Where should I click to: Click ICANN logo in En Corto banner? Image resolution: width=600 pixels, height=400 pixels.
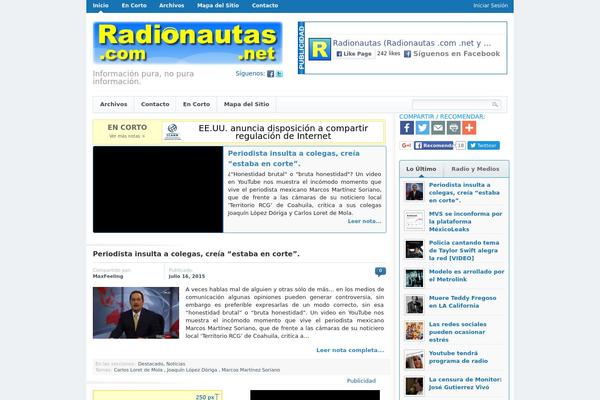tap(173, 132)
